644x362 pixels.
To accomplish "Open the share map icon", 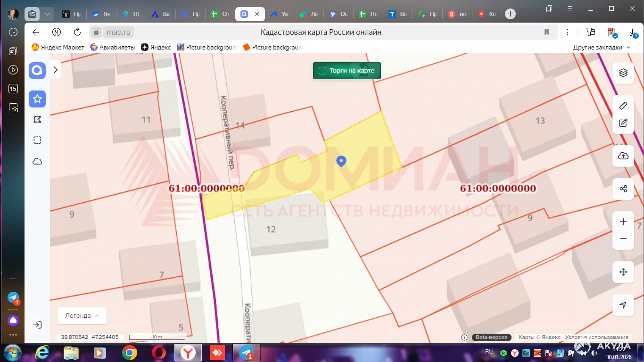I will (x=623, y=189).
